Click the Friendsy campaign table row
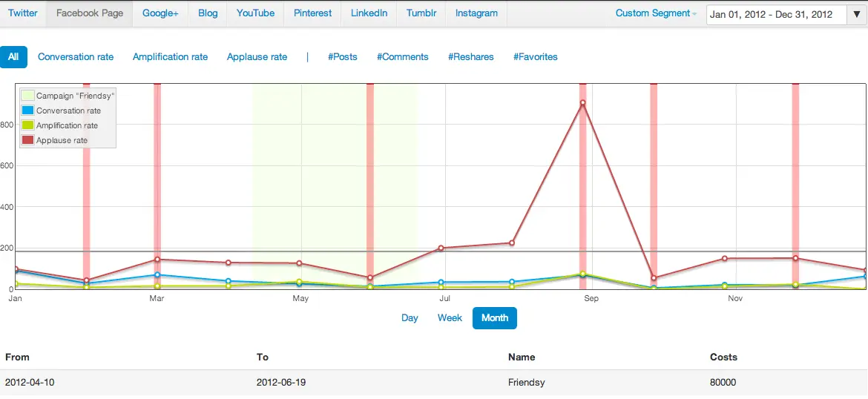Viewport: 868px width, 399px height. (433, 383)
